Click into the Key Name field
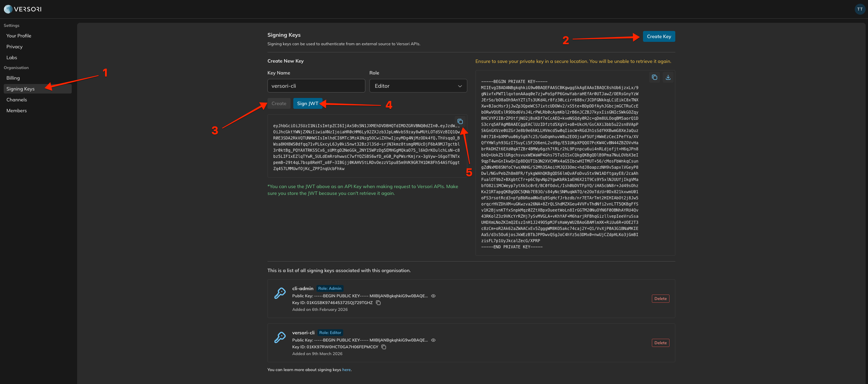Viewport: 868px width, 384px height. pyautogui.click(x=316, y=86)
